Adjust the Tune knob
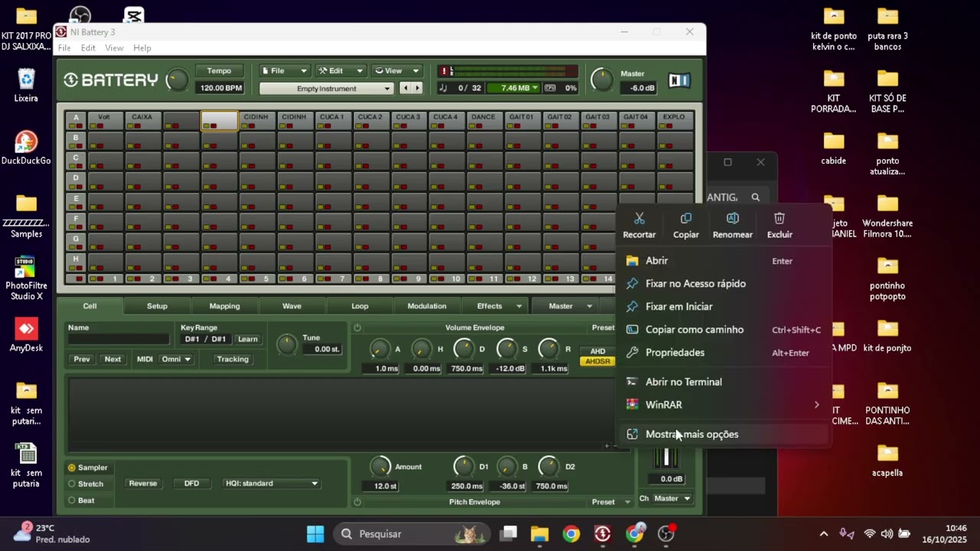Viewport: 980px width, 551px height. (x=286, y=345)
